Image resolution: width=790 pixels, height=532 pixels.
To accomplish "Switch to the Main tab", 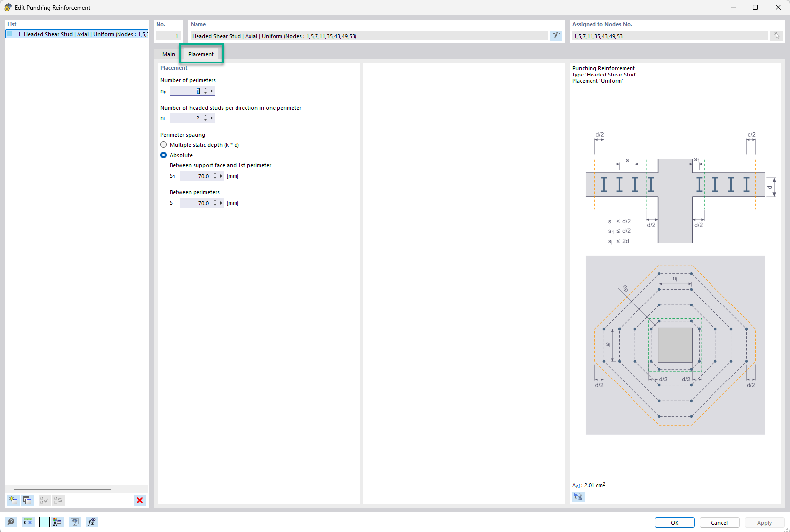I will coord(168,54).
